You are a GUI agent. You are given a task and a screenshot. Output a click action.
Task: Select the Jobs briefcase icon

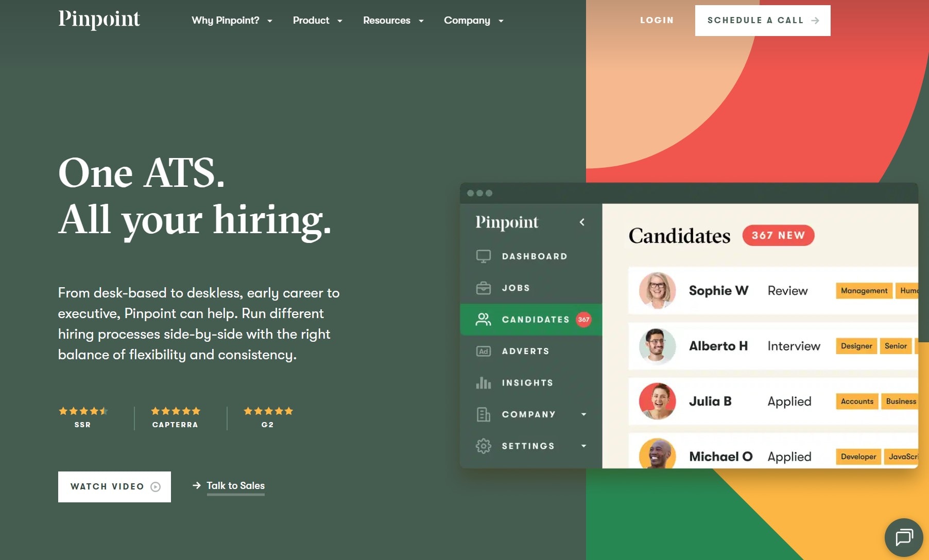(x=483, y=287)
